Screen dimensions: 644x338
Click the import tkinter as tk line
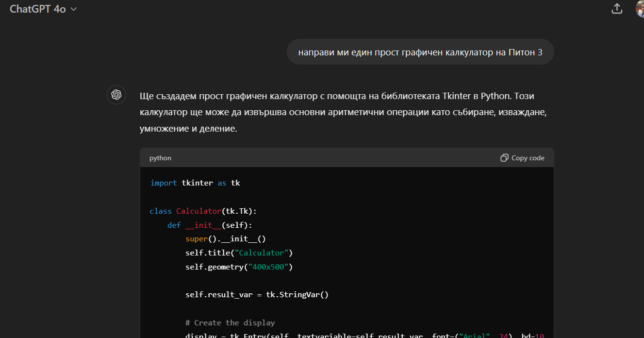(195, 183)
